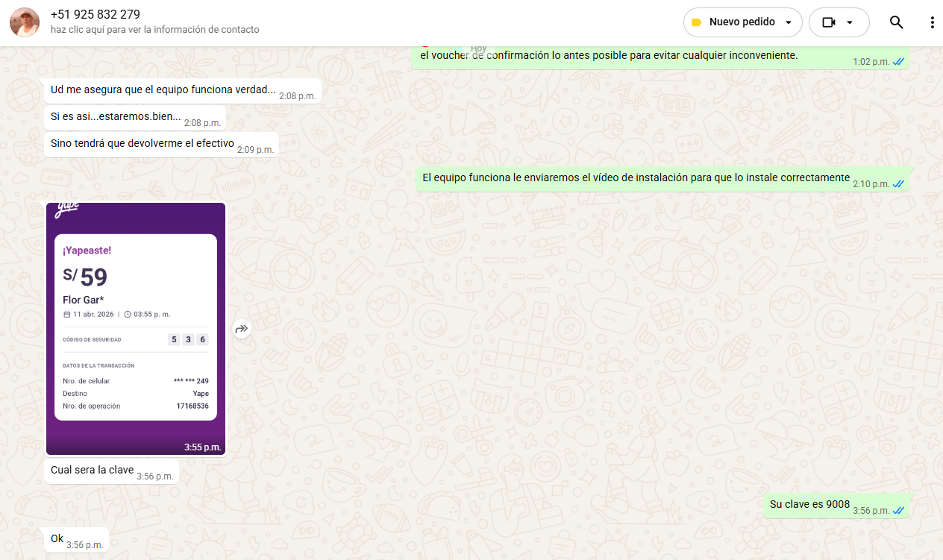
Task: Forward the Yape receipt using arrow icon
Action: click(241, 329)
